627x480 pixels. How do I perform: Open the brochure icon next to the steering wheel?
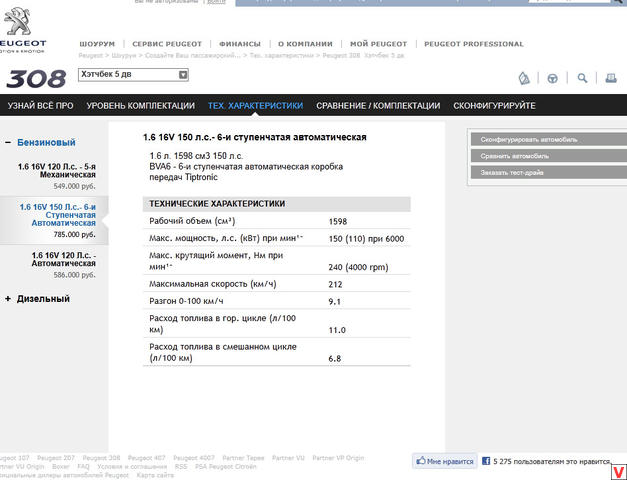pyautogui.click(x=524, y=78)
